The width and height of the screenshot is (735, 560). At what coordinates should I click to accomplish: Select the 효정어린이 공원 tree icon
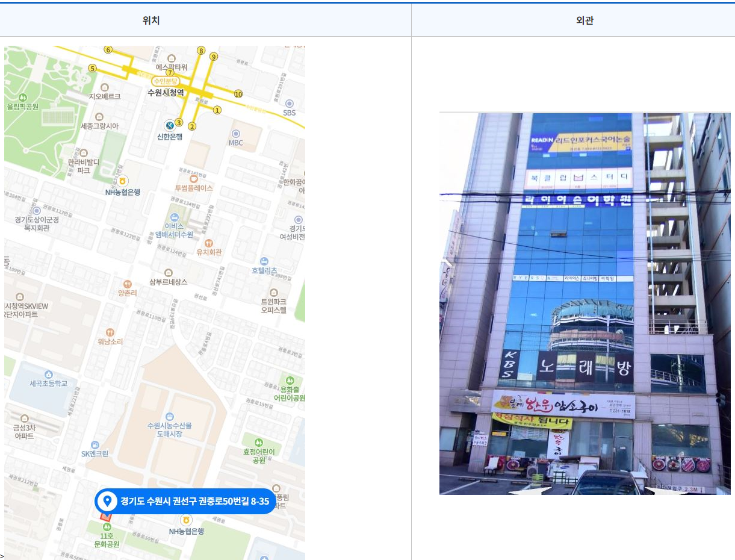pos(259,443)
